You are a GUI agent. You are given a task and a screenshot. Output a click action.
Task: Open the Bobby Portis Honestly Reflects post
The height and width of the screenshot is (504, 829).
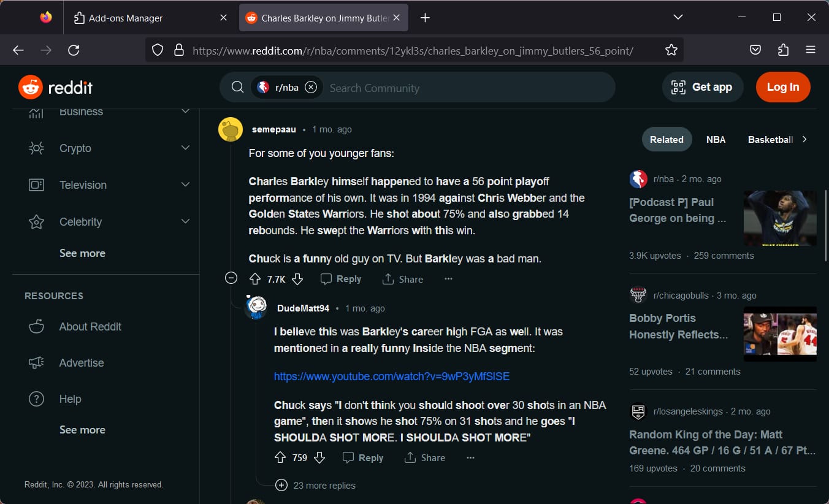679,326
